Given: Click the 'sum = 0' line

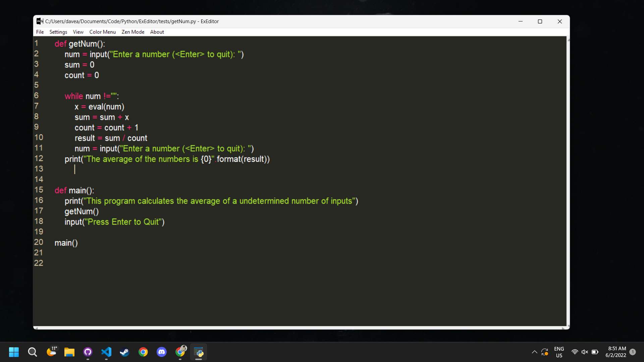Looking at the screenshot, I should click(79, 65).
